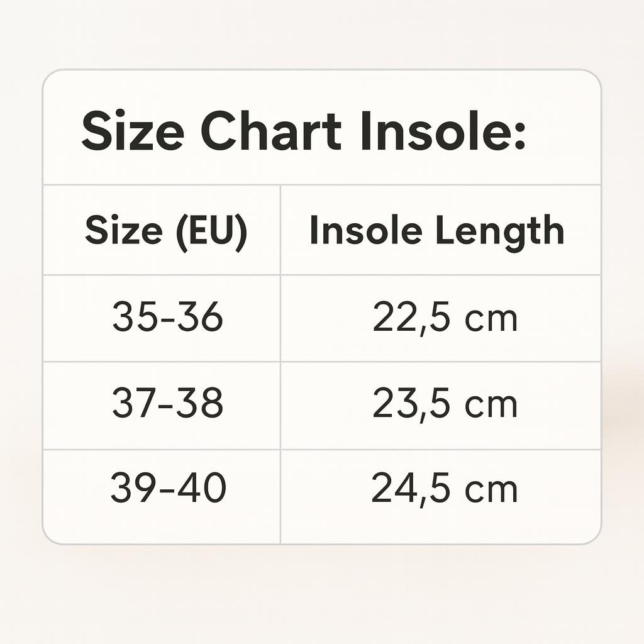Click "(EU)" in the size column header

(211, 232)
